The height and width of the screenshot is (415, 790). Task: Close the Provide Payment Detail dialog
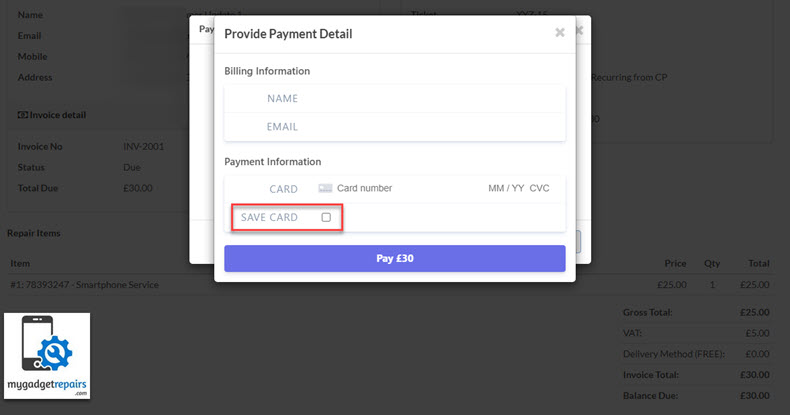coord(559,33)
